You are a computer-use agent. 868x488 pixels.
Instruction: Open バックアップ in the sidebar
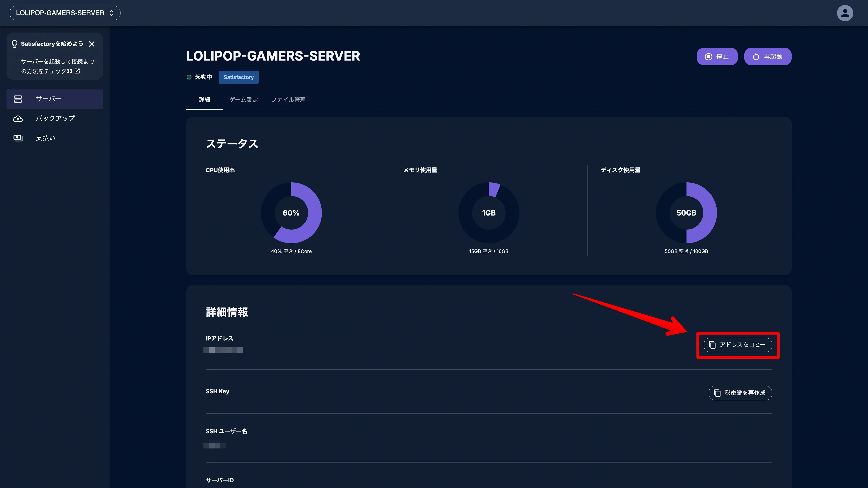pyautogui.click(x=55, y=119)
